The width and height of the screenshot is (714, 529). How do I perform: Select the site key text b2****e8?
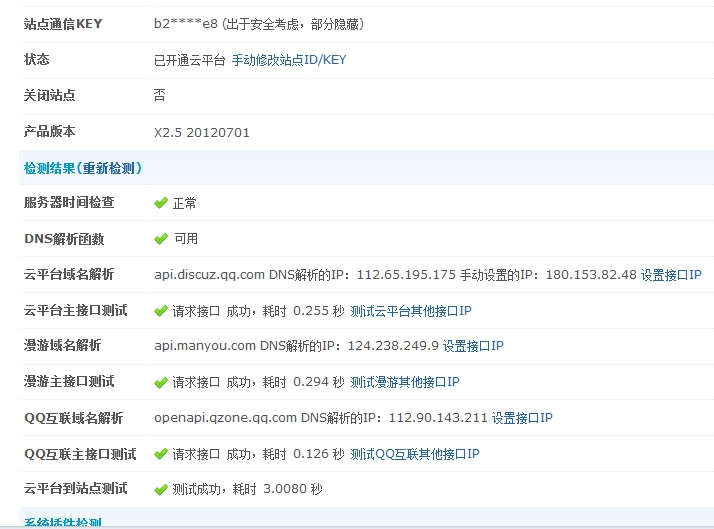(186, 24)
